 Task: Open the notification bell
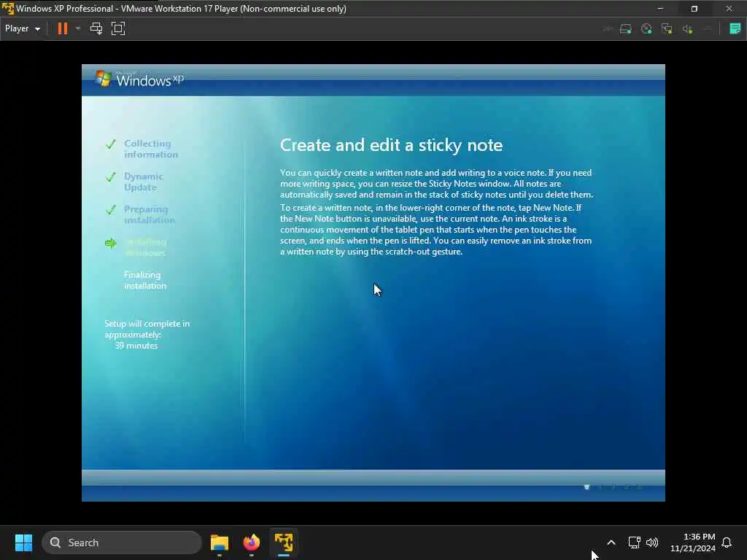727,542
